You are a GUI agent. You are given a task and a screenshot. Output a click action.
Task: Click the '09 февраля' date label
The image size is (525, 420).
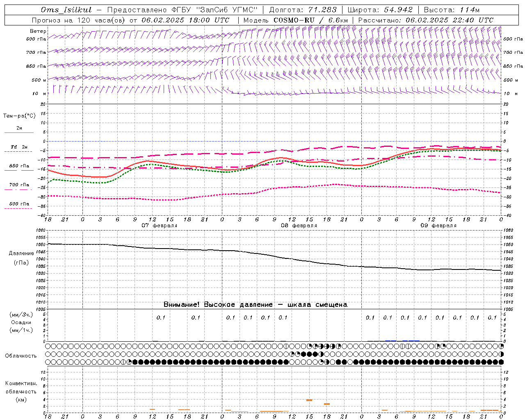438,226
